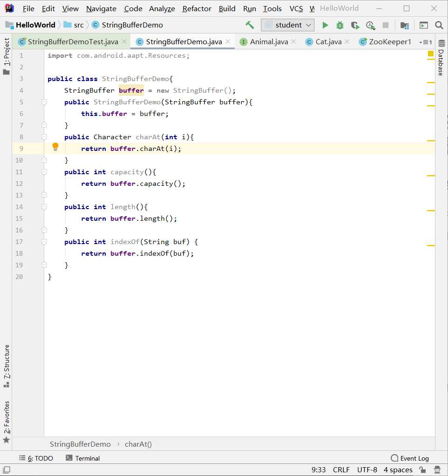Open the Analyze menu
This screenshot has width=448, height=476.
(162, 8)
